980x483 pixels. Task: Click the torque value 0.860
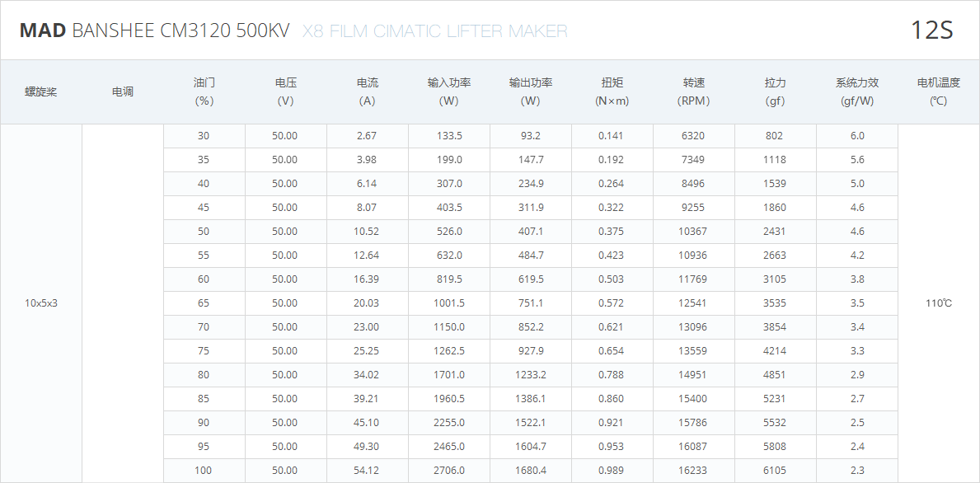611,399
